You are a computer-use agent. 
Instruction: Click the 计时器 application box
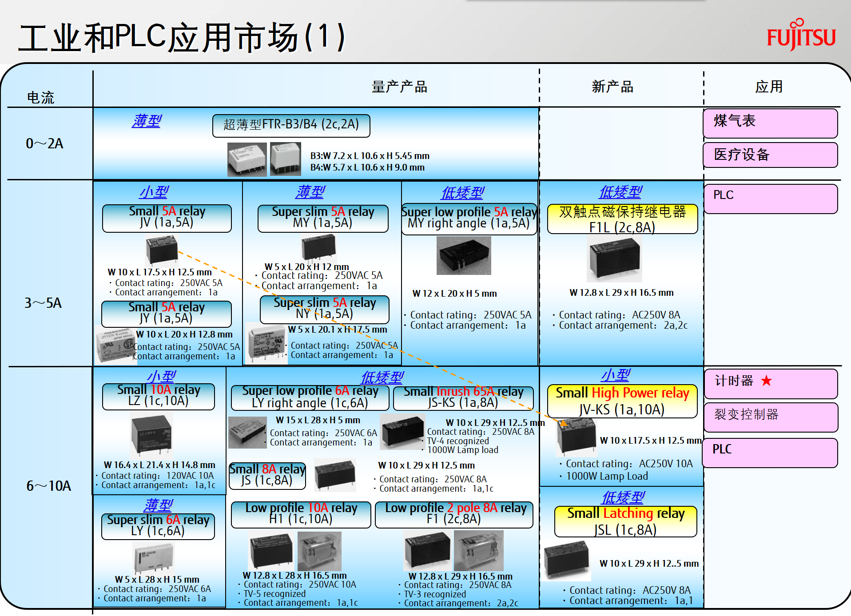coord(771,383)
